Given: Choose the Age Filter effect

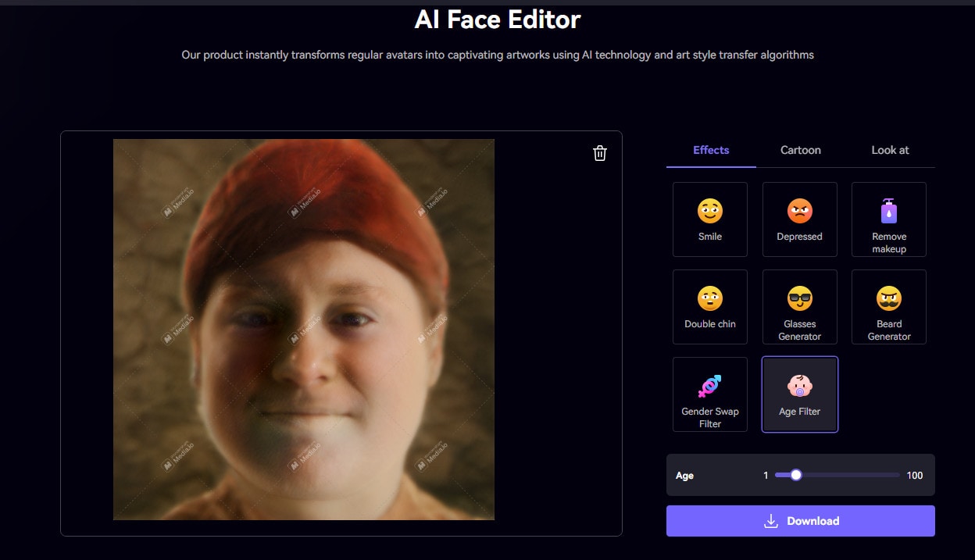Looking at the screenshot, I should [799, 394].
